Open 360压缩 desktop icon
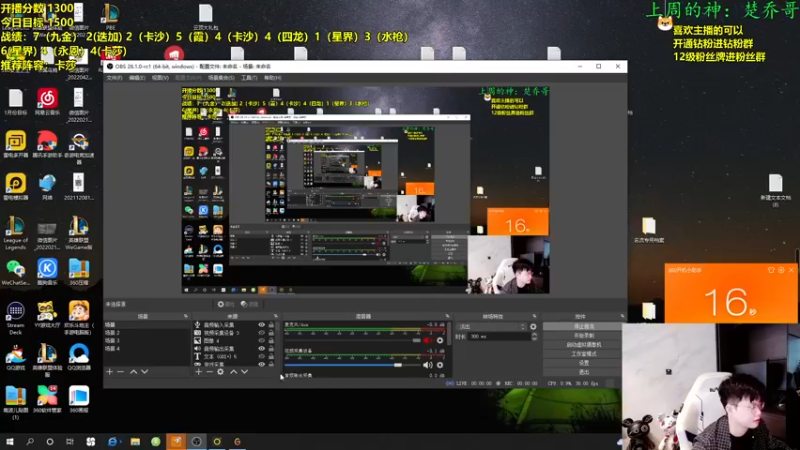Viewport: 800px width, 450px height. [79, 271]
